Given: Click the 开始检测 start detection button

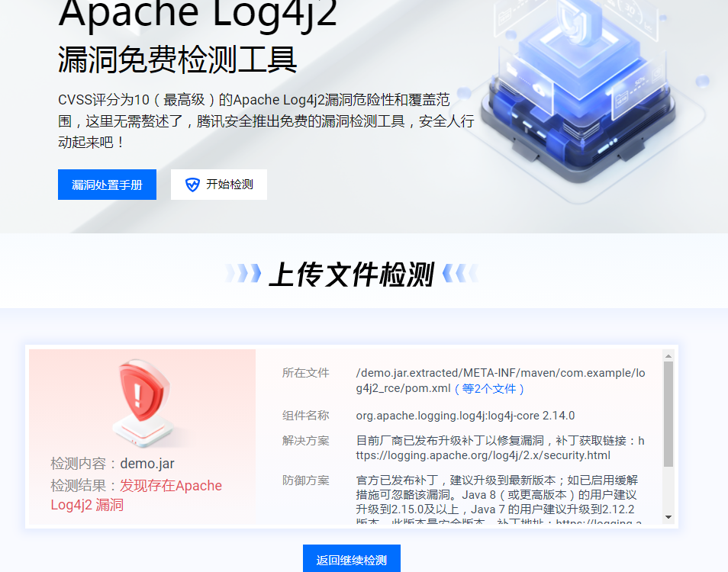Looking at the screenshot, I should coord(219,185).
